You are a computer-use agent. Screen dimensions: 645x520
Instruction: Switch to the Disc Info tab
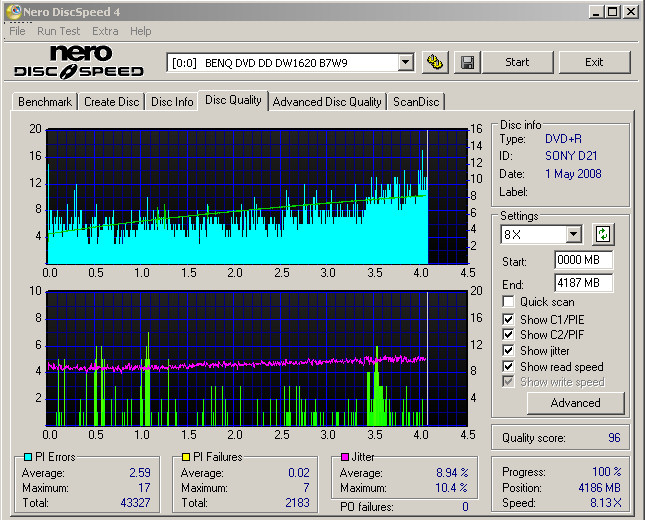(x=172, y=102)
